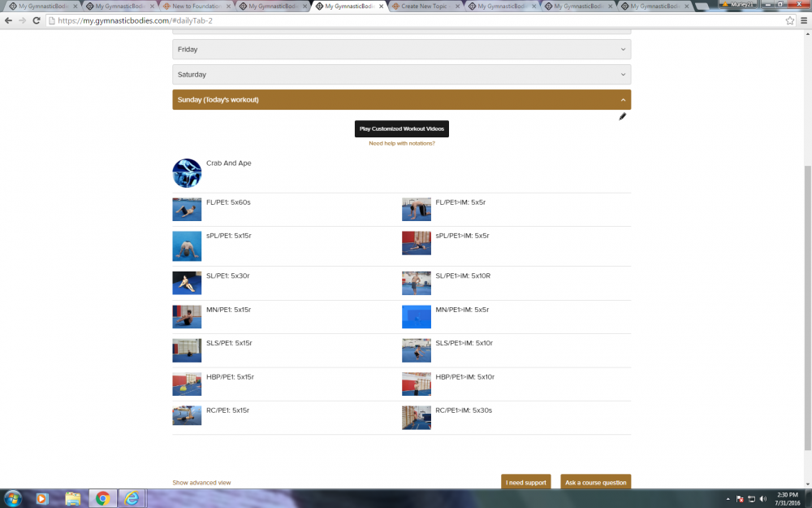The image size is (812, 508).
Task: Click Ask a course question button
Action: (595, 482)
